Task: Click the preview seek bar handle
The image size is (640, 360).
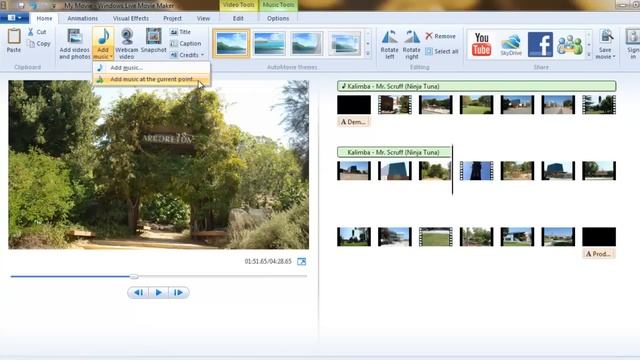Action: (134, 277)
